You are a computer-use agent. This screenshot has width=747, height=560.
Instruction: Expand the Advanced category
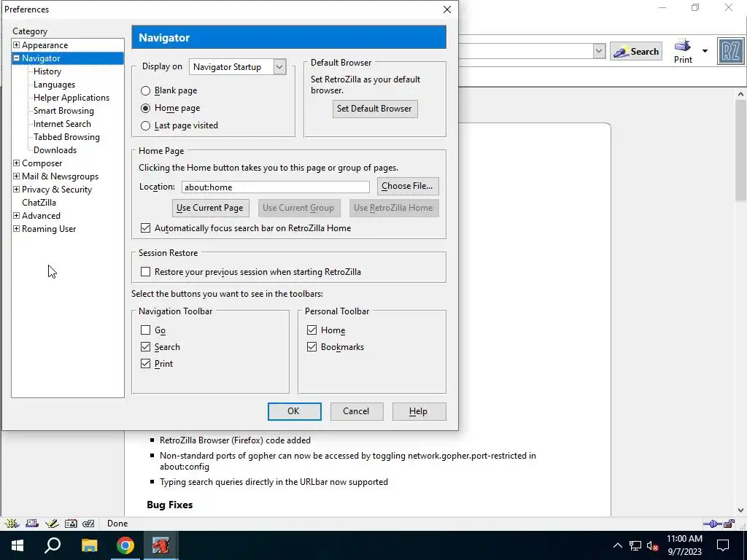click(16, 215)
